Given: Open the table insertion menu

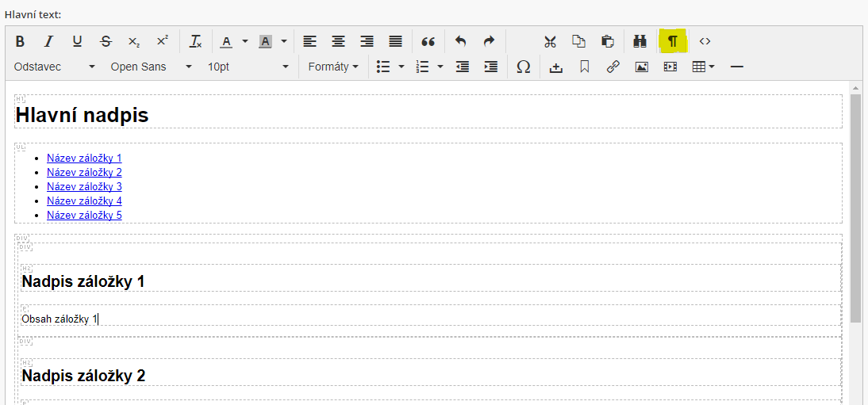Looking at the screenshot, I should tap(703, 67).
